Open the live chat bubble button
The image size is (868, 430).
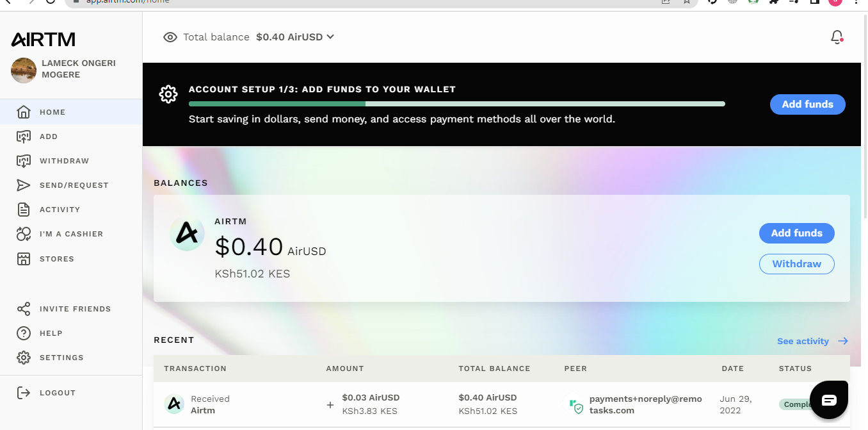click(x=829, y=400)
